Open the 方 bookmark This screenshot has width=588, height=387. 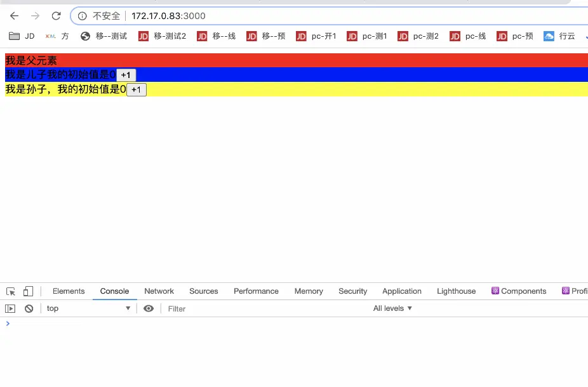57,36
